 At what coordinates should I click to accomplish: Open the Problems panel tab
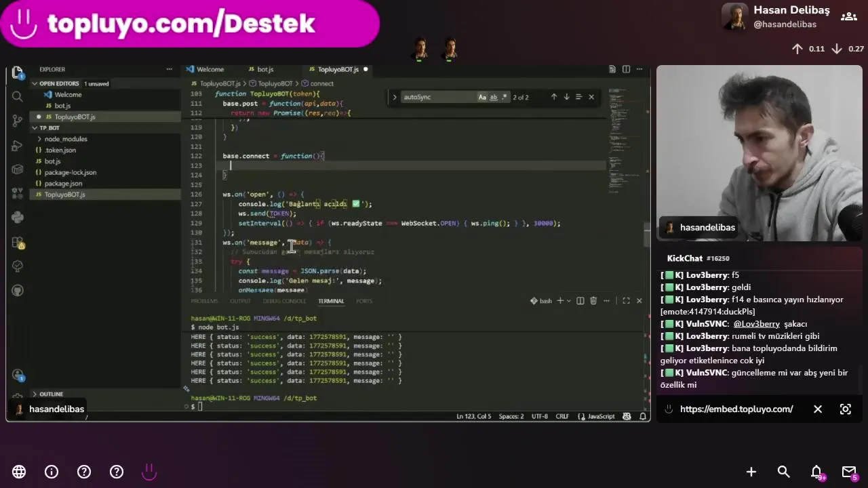204,301
